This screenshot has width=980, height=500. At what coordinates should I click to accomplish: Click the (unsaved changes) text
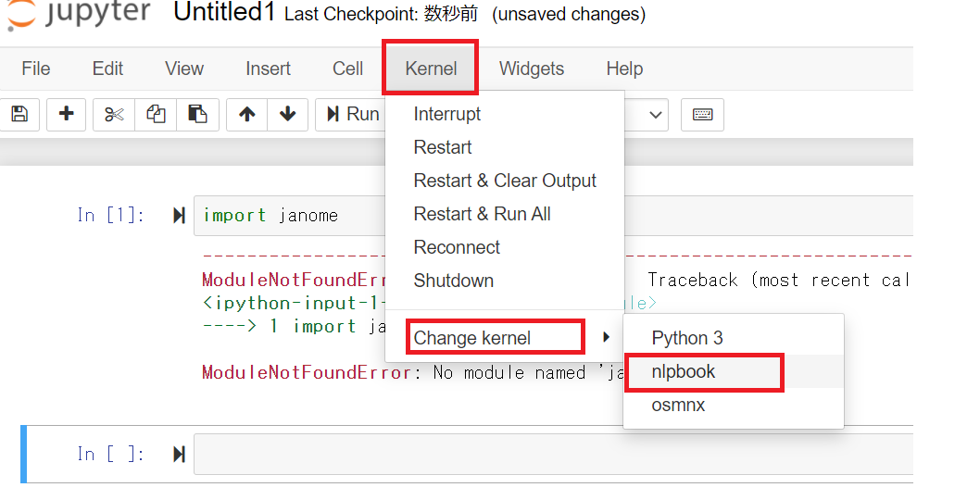(569, 15)
